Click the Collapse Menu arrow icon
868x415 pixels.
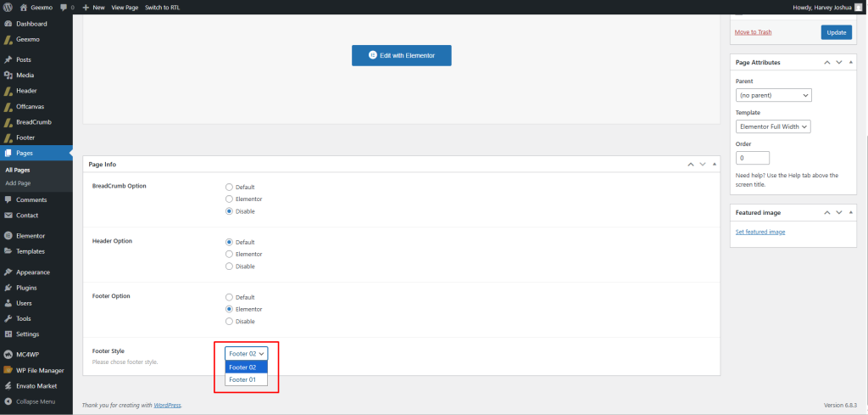[8, 401]
